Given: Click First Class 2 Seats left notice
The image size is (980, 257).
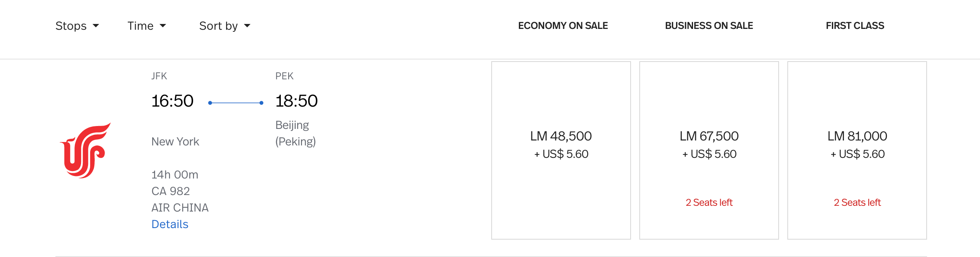Looking at the screenshot, I should click(x=857, y=202).
